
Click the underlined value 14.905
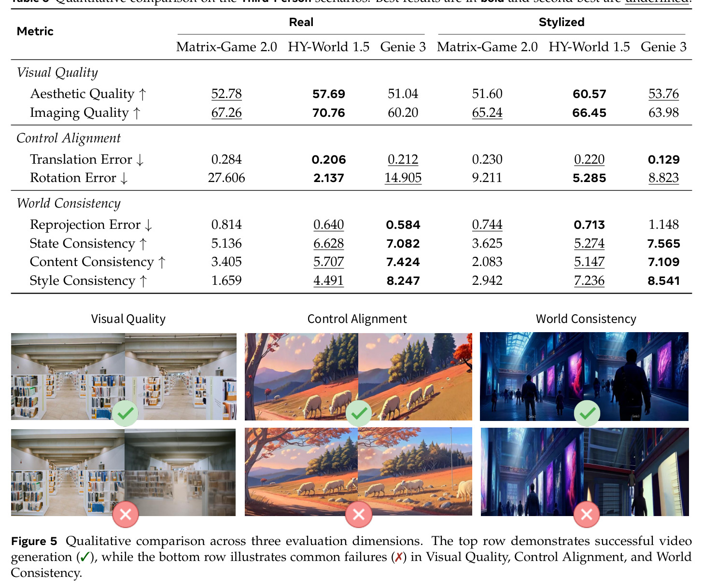coord(403,178)
